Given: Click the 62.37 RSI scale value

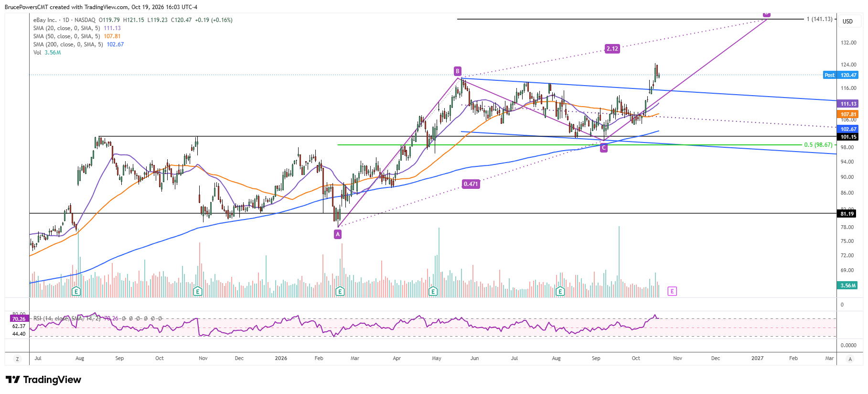Looking at the screenshot, I should point(19,326).
